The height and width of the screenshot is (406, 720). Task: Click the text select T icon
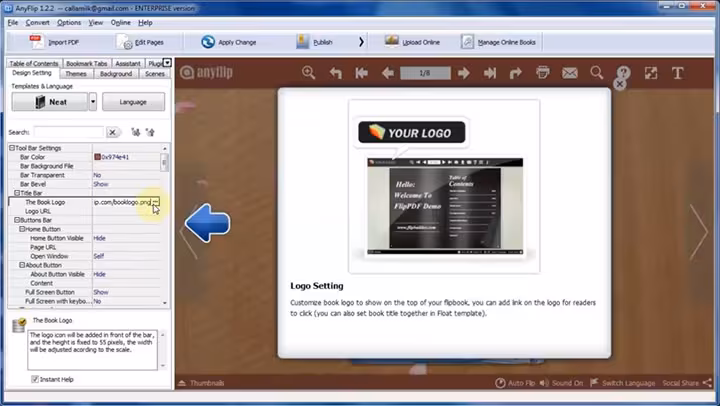click(x=678, y=73)
